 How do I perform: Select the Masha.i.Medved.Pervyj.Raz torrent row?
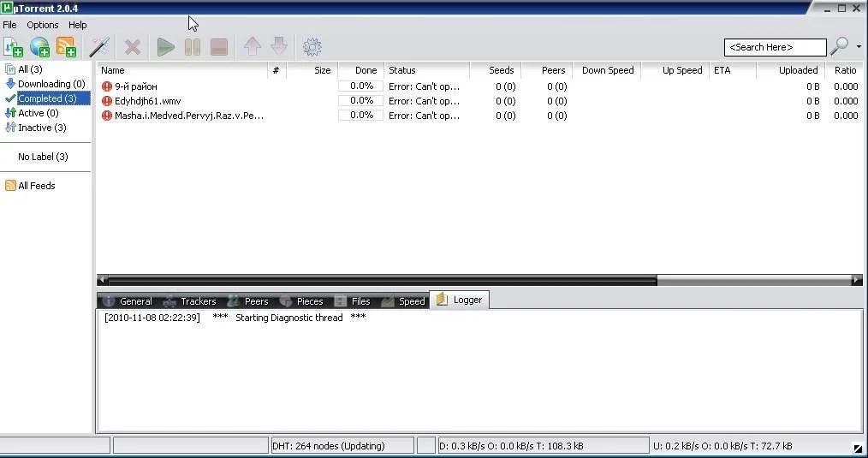pos(479,116)
